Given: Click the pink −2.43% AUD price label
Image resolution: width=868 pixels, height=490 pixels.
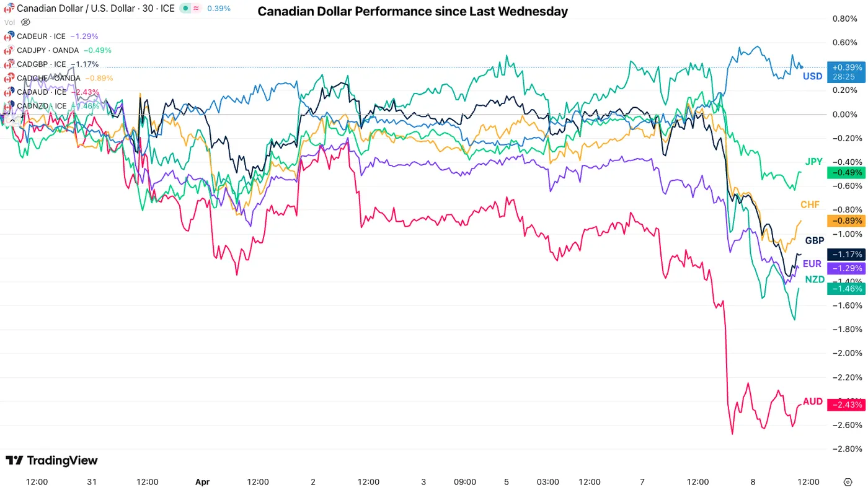Looking at the screenshot, I should point(846,405).
